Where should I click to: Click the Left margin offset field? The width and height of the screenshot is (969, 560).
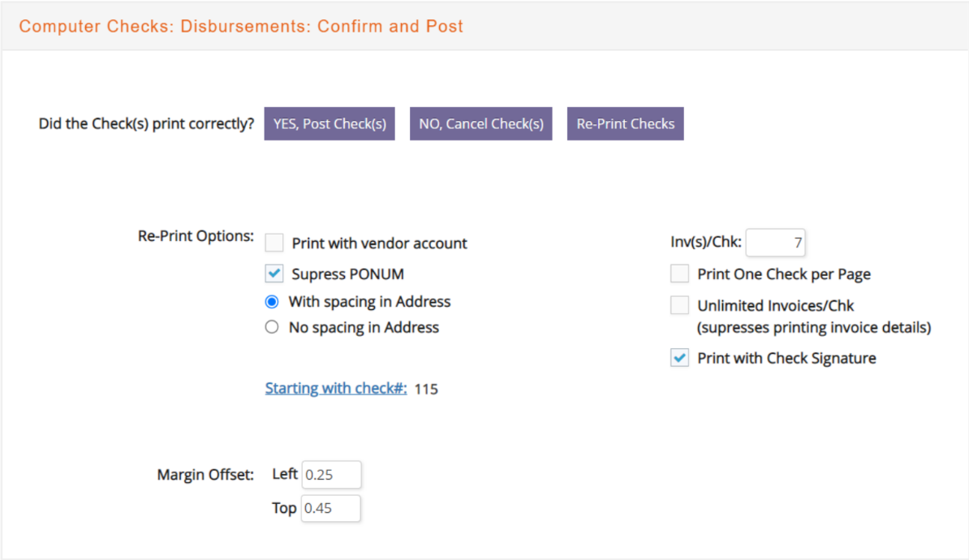(331, 475)
